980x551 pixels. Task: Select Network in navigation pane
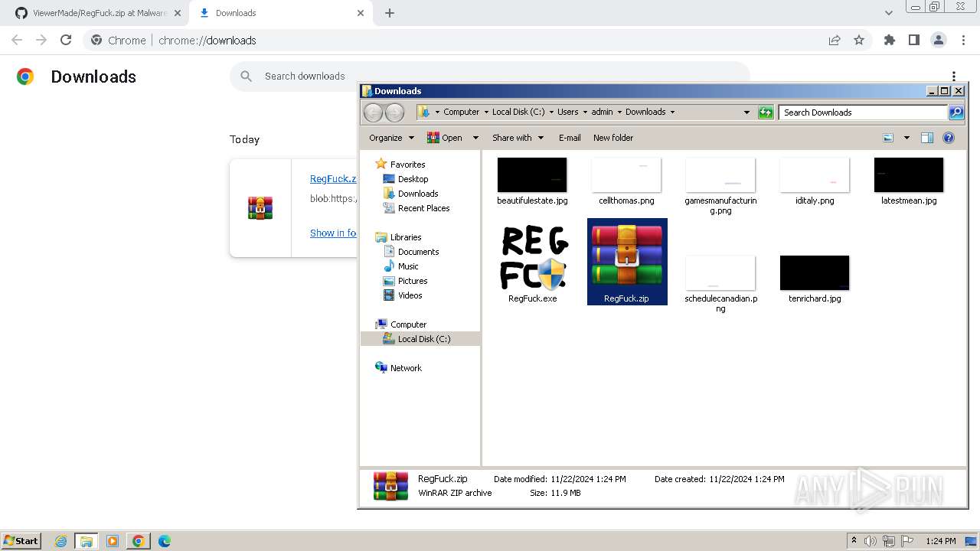[406, 368]
